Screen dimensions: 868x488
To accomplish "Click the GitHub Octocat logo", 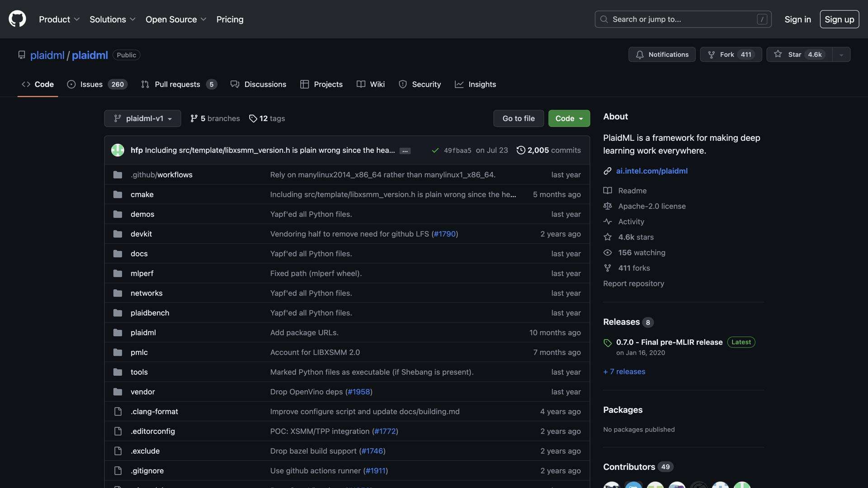I will point(17,19).
